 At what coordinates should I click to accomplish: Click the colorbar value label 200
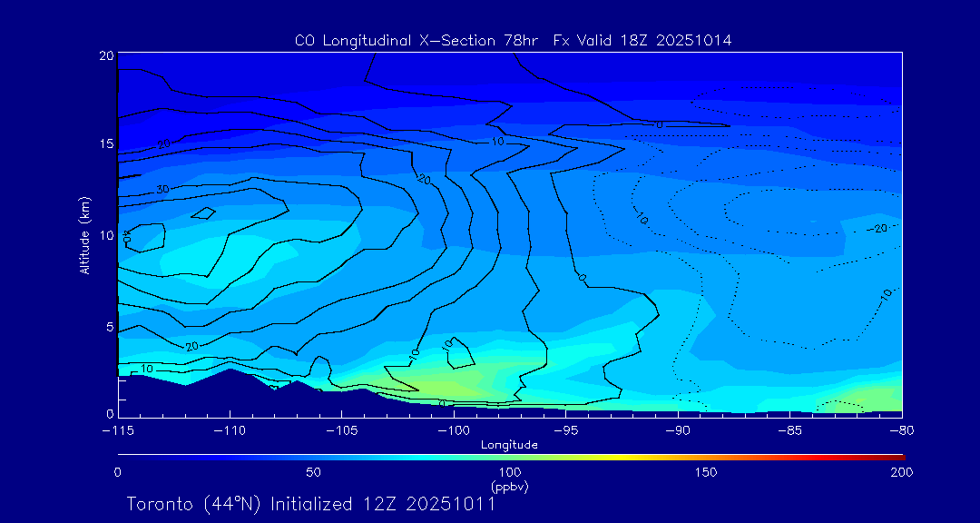900,472
